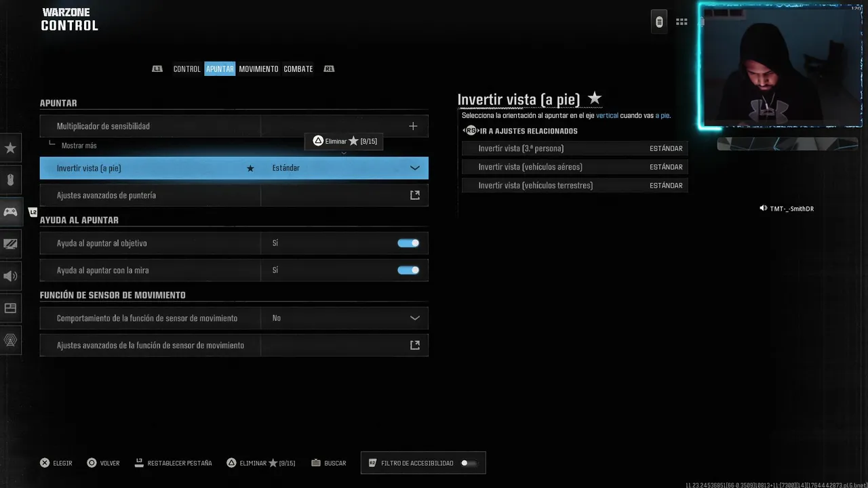Click Volver label to go back
The width and height of the screenshot is (868, 488).
pos(110,464)
